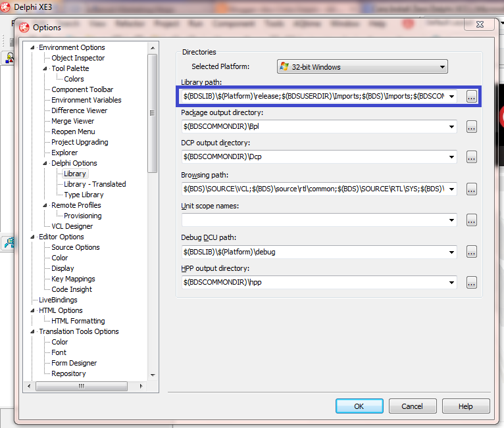Close the Options dialog
504x428 pixels.
coord(480,24)
